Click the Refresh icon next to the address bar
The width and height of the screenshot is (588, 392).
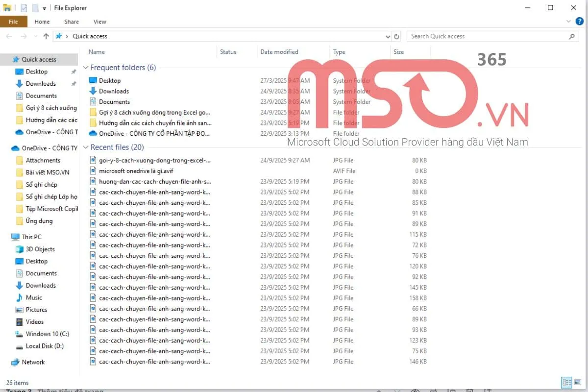(x=396, y=36)
